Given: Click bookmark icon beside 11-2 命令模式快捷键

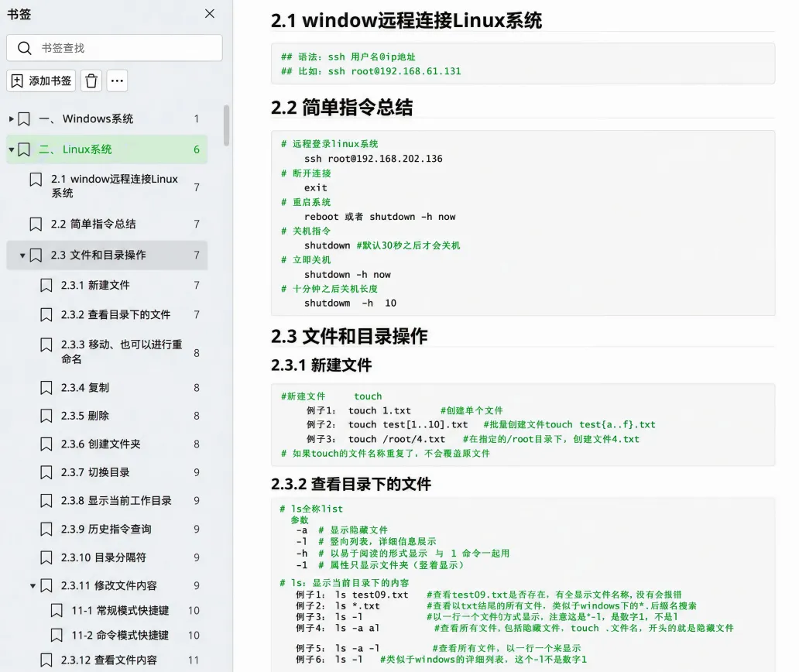Looking at the screenshot, I should tap(57, 636).
